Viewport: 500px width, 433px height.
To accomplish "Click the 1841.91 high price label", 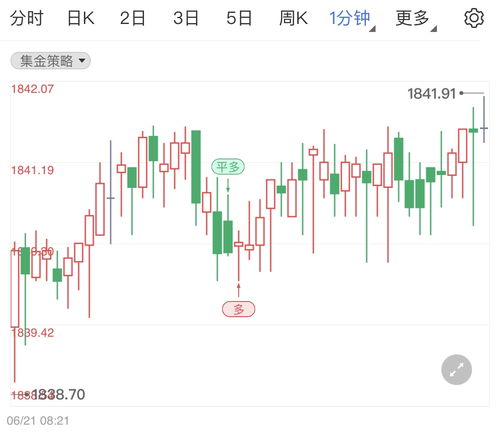I will [x=431, y=94].
